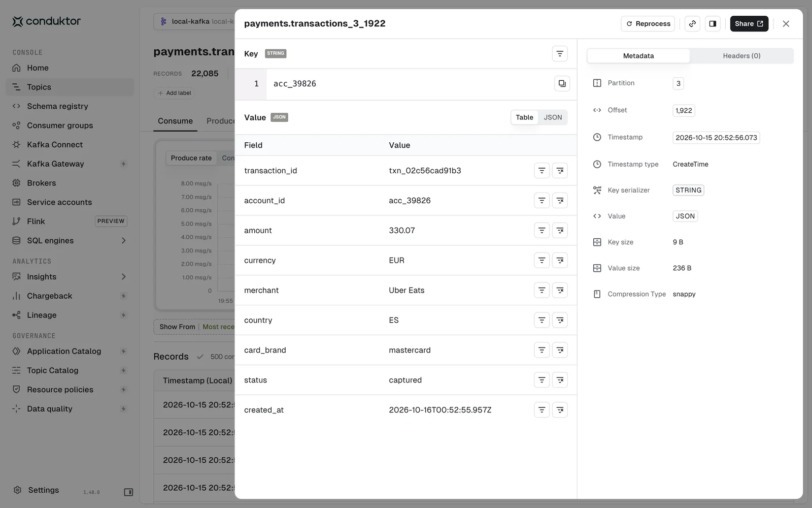Go to Consumer groups
The image size is (812, 508).
(x=70, y=125)
